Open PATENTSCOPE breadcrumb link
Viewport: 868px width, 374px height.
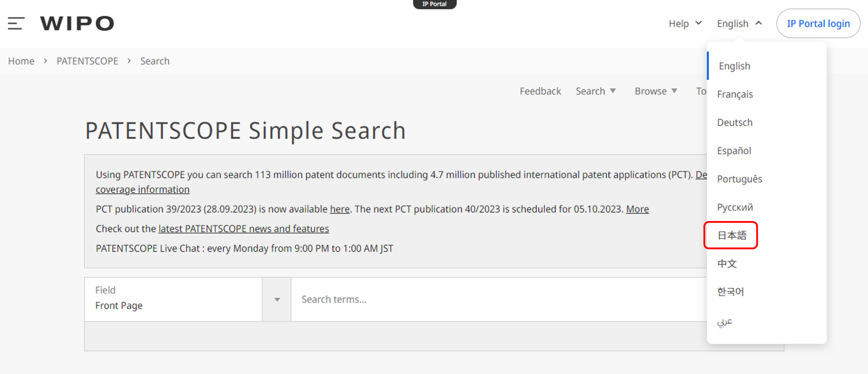87,61
